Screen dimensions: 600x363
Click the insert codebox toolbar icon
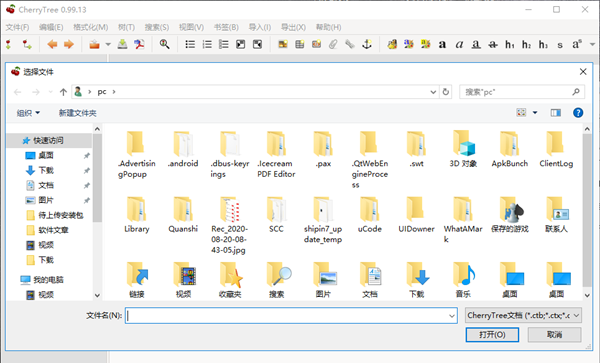tap(316, 44)
